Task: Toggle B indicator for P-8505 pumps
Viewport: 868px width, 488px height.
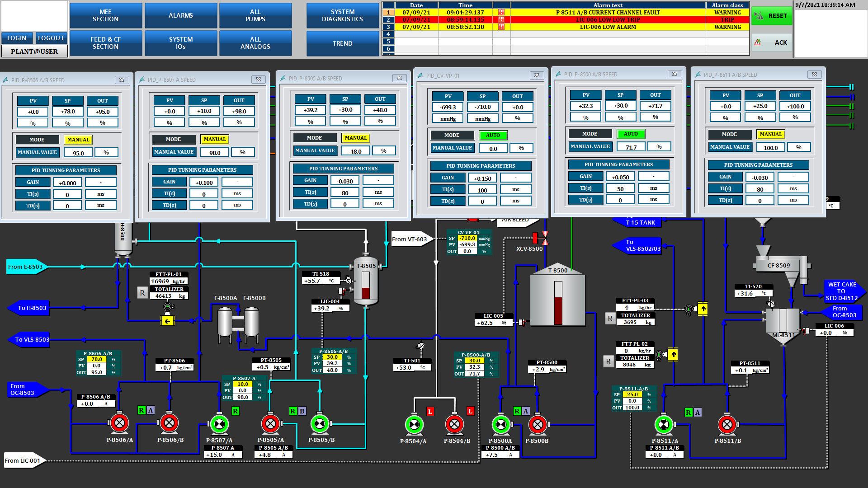Action: click(302, 411)
